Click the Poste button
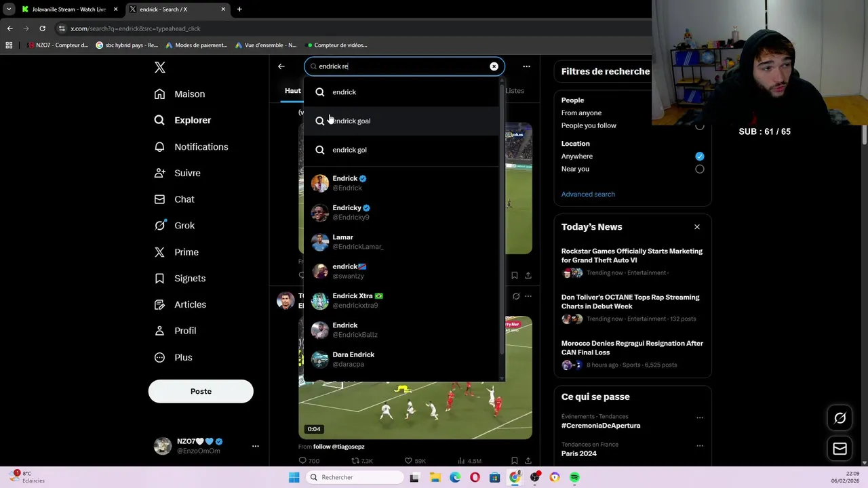868x488 pixels. point(201,391)
